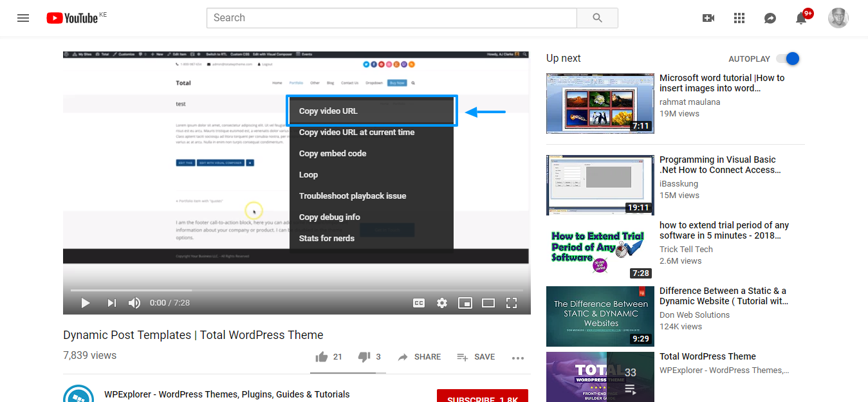
Task: Type in the Search input field
Action: point(391,18)
